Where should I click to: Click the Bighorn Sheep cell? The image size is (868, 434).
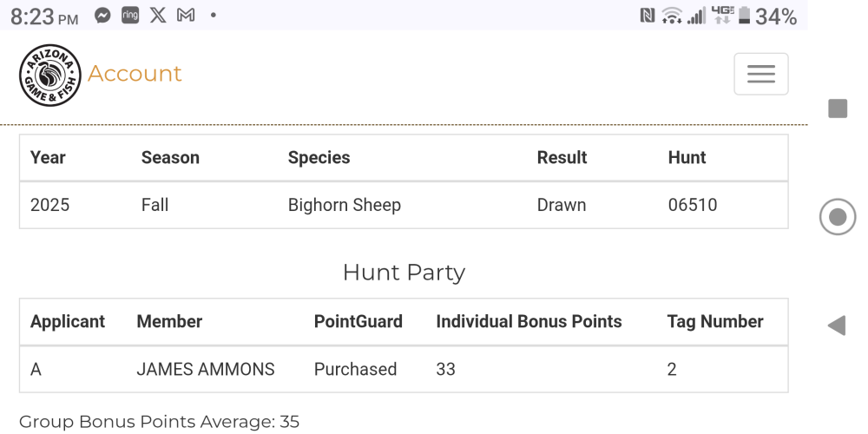pos(345,205)
